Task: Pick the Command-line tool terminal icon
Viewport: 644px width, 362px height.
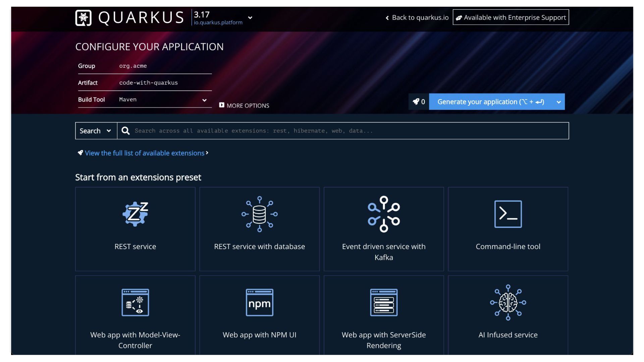Action: pos(508,214)
